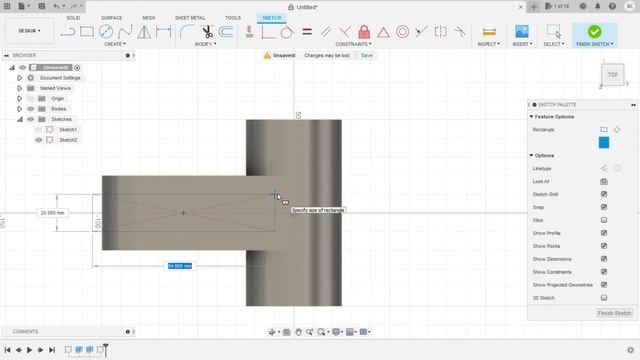Collapse Feature Options section

tap(531, 117)
